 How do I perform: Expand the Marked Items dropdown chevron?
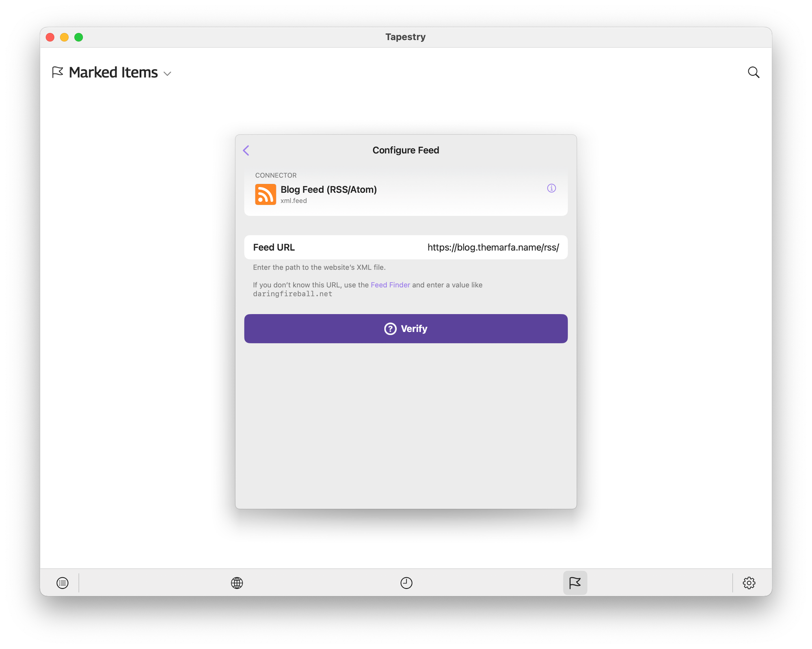(167, 74)
